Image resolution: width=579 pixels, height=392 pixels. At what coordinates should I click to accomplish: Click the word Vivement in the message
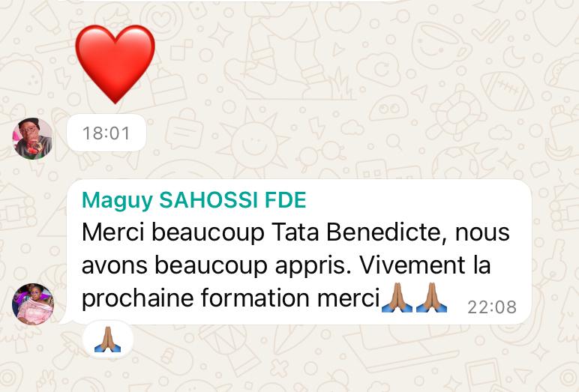(412, 265)
